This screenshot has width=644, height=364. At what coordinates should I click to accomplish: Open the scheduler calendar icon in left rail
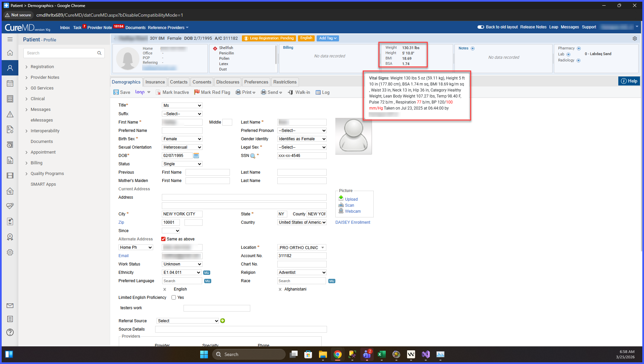coord(10,83)
